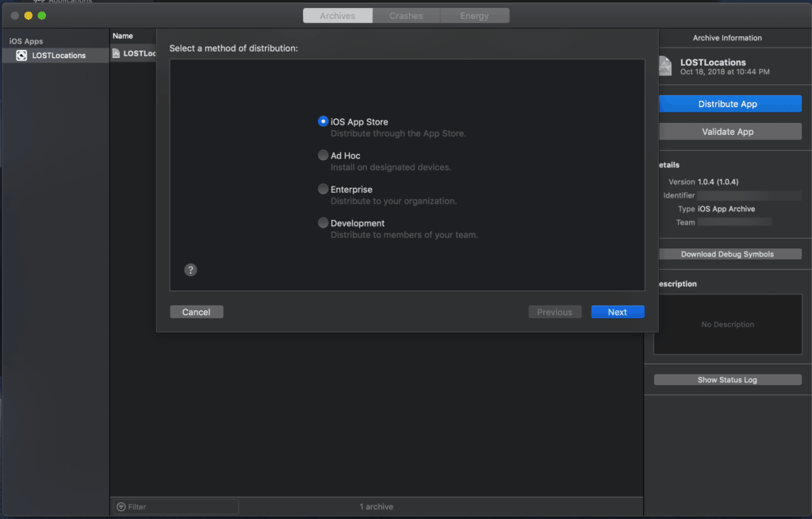Viewport: 812px width, 519px height.
Task: Click the Name column header
Action: 123,36
